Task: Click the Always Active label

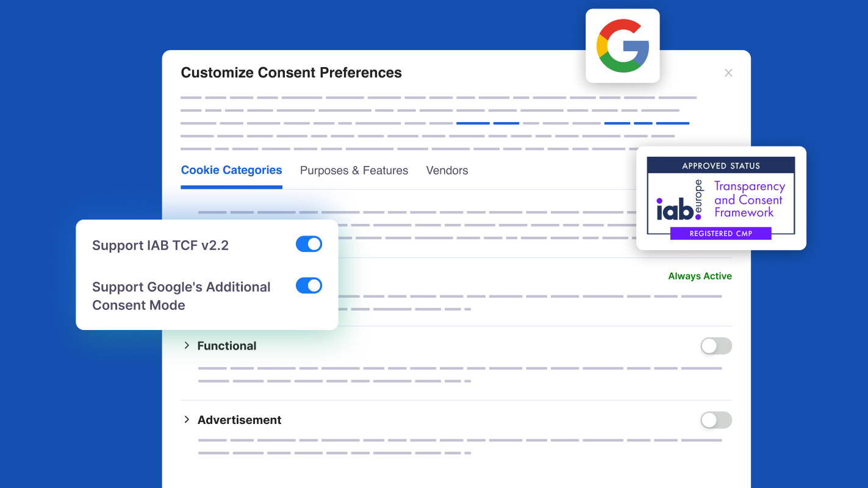Action: (700, 276)
